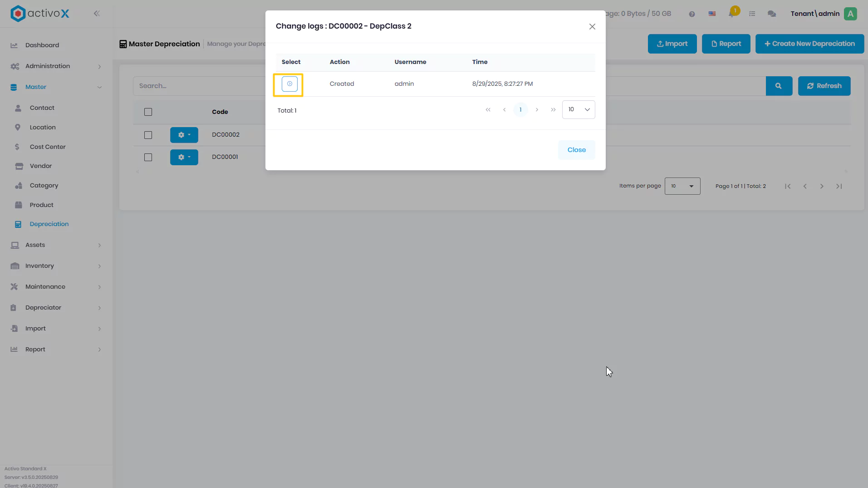Click the Close button in dialog
Image resolution: width=868 pixels, height=488 pixels.
tap(576, 150)
